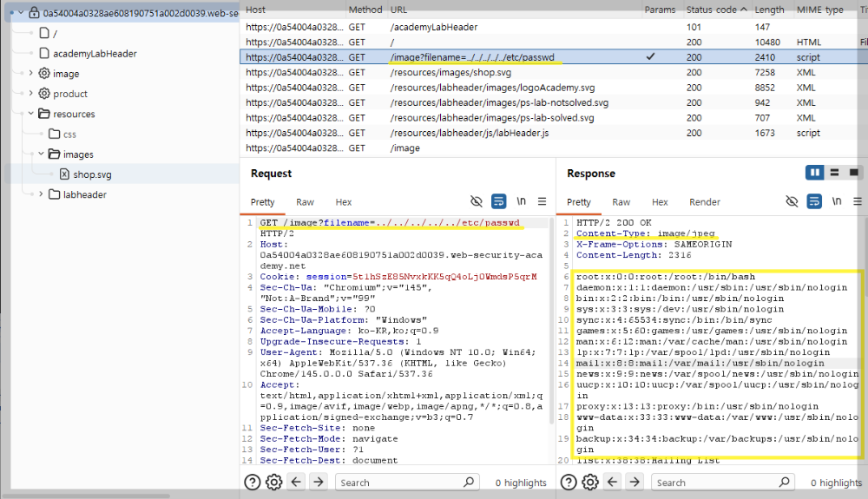
Task: Toggle word wrap in Response panel
Action: point(814,201)
